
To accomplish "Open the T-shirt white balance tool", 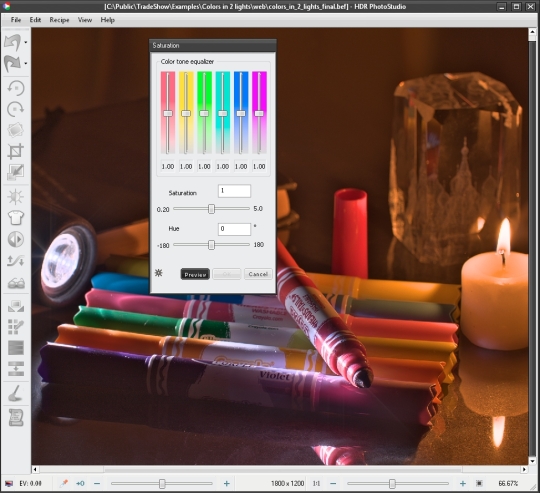I will click(15, 218).
